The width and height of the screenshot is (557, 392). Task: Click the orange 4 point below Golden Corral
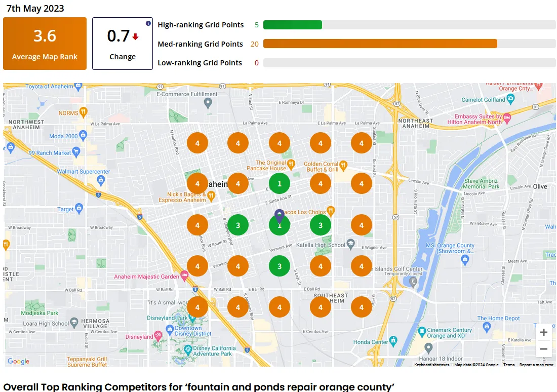point(321,184)
